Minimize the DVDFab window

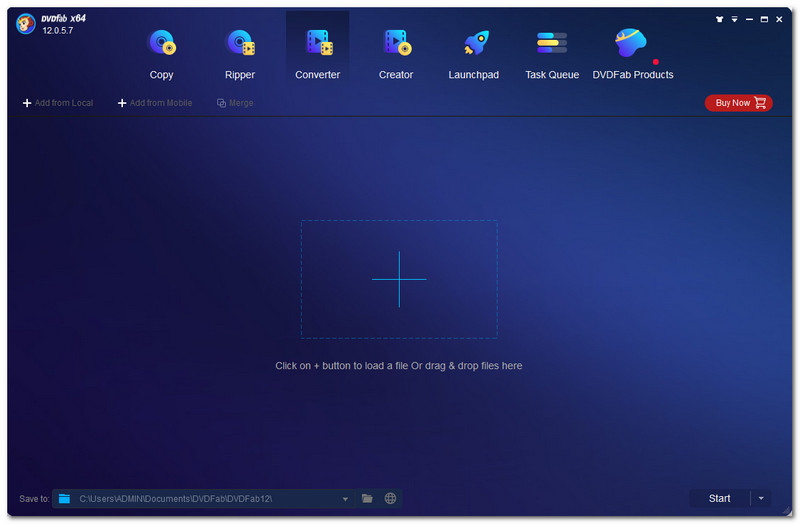point(749,19)
